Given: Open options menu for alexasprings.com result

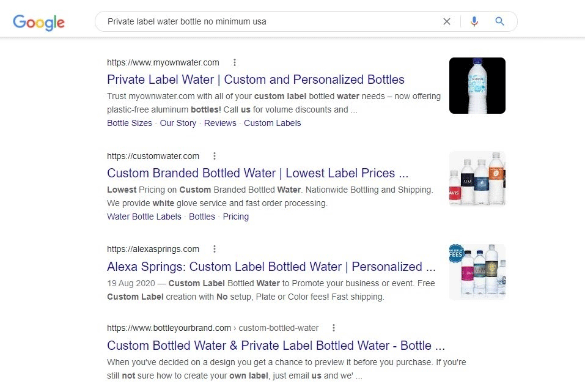Looking at the screenshot, I should click(x=215, y=249).
